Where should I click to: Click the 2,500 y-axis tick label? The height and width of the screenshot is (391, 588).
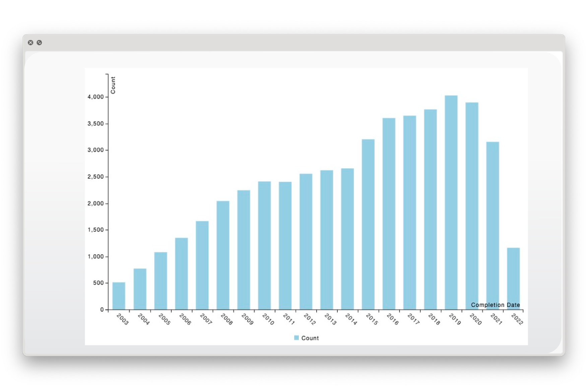coord(95,177)
